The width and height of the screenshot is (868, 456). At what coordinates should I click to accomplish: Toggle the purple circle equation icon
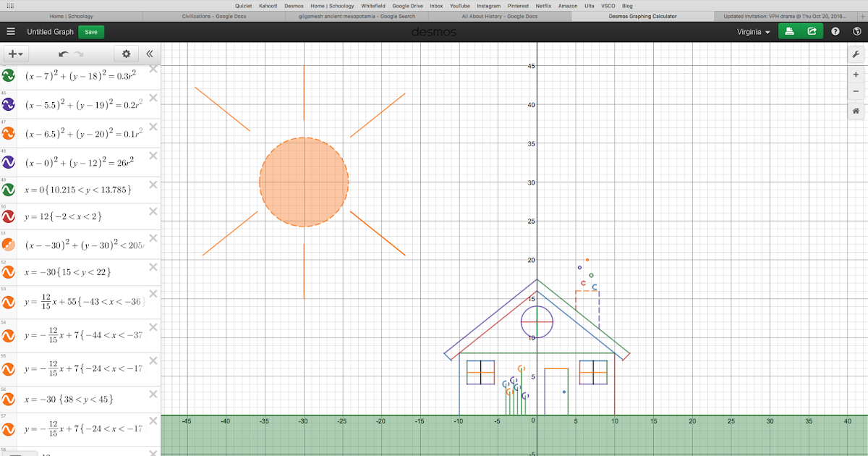tap(7, 162)
